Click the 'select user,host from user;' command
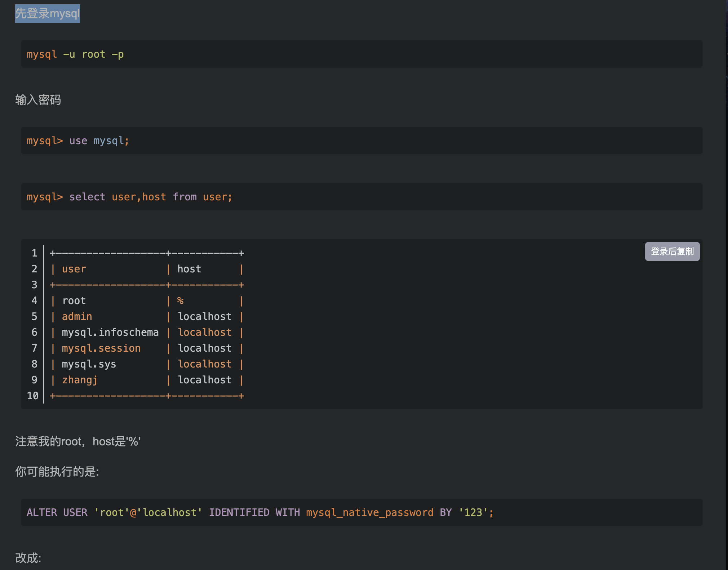The width and height of the screenshot is (728, 570). (x=151, y=197)
